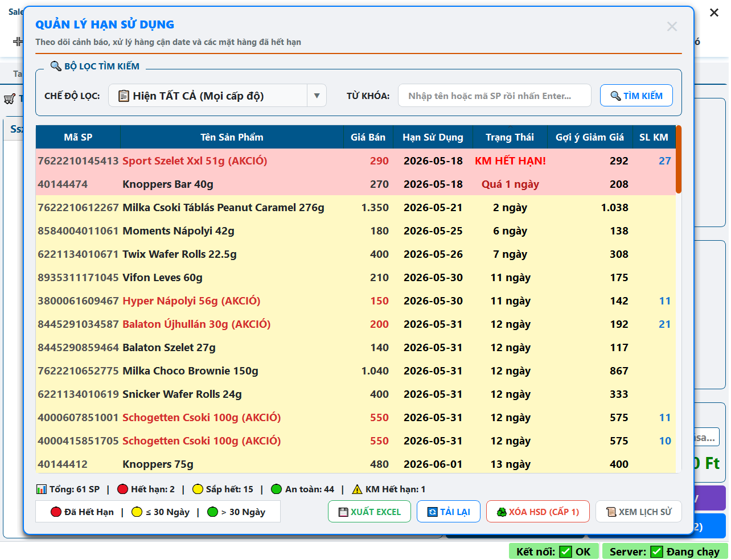731x560 pixels.
Task: Sort by the SL KM column header
Action: [654, 137]
